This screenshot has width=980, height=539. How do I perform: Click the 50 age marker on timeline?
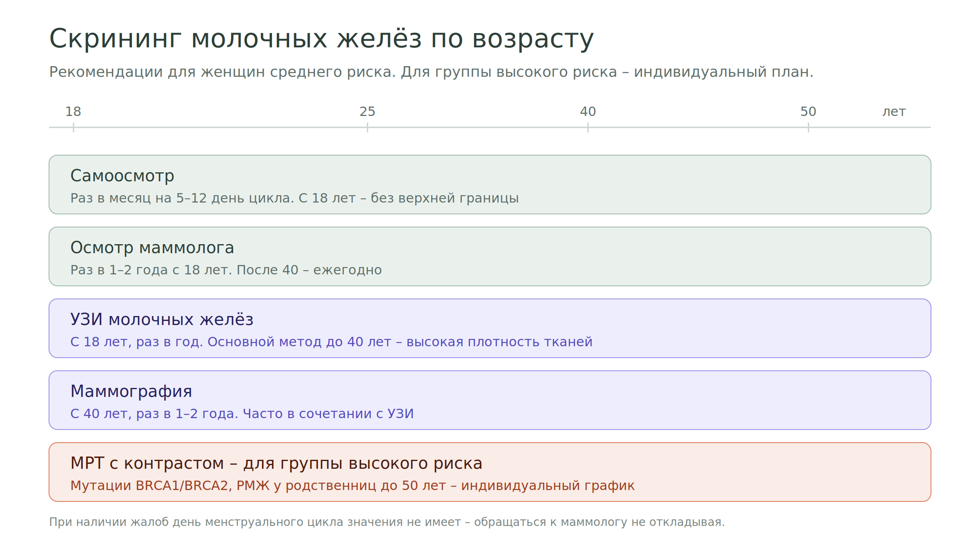808,111
